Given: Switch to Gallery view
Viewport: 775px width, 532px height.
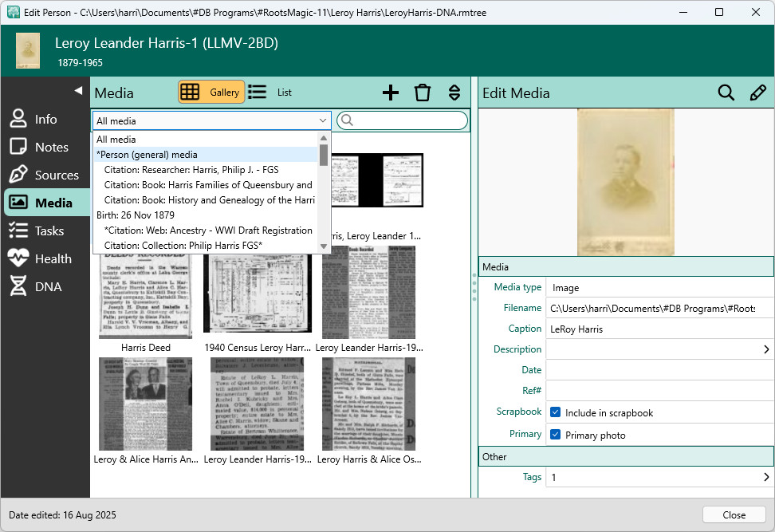Looking at the screenshot, I should pyautogui.click(x=211, y=92).
